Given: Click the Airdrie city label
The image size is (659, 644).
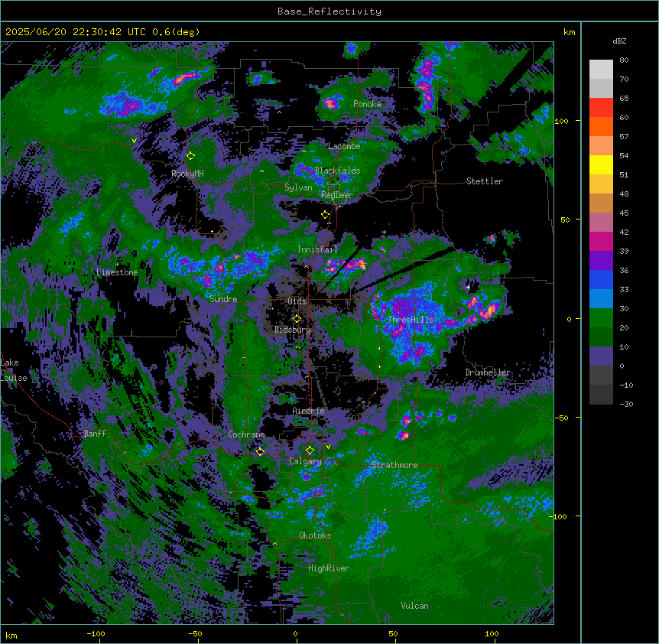Looking at the screenshot, I should click(x=308, y=411).
